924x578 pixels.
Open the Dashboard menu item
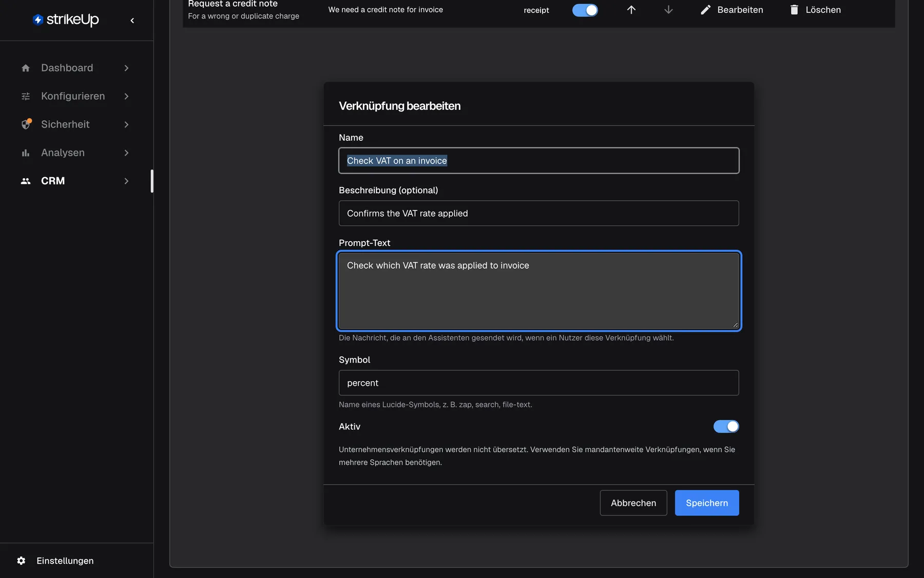tap(75, 68)
